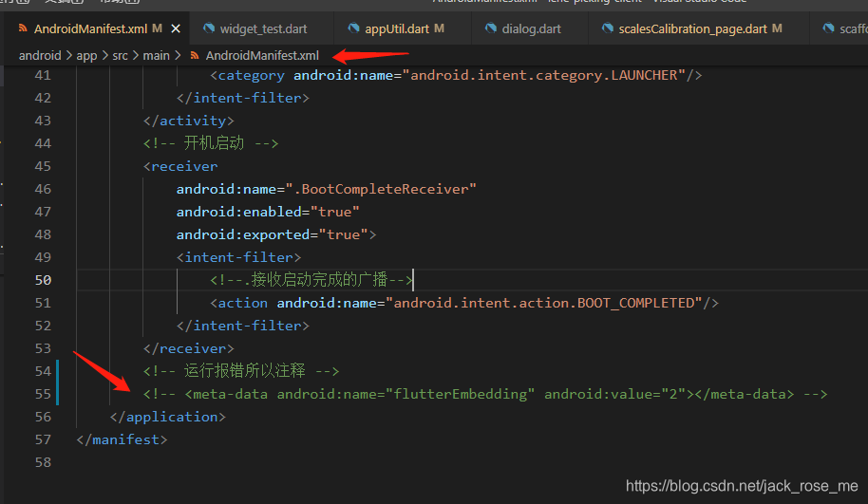Click the Dart icon on appUtil.dart tab
This screenshot has height=504, width=868.
point(353,28)
